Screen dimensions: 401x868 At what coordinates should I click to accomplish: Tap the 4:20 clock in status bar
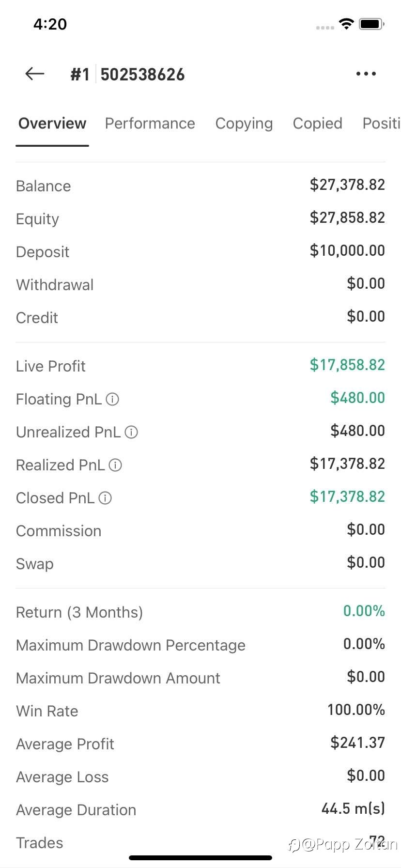point(50,24)
